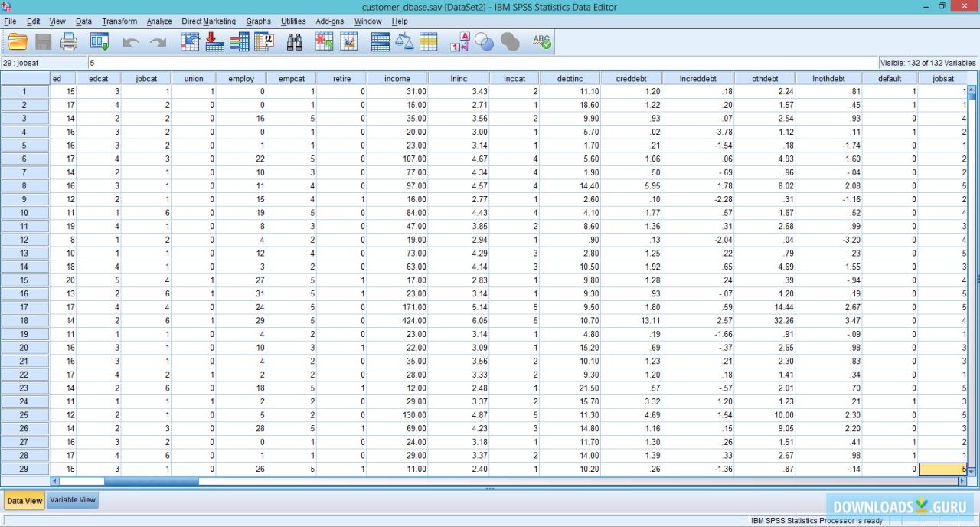Screen dimensions: 980x527
Task: Open the Transform menu
Action: pyautogui.click(x=119, y=21)
